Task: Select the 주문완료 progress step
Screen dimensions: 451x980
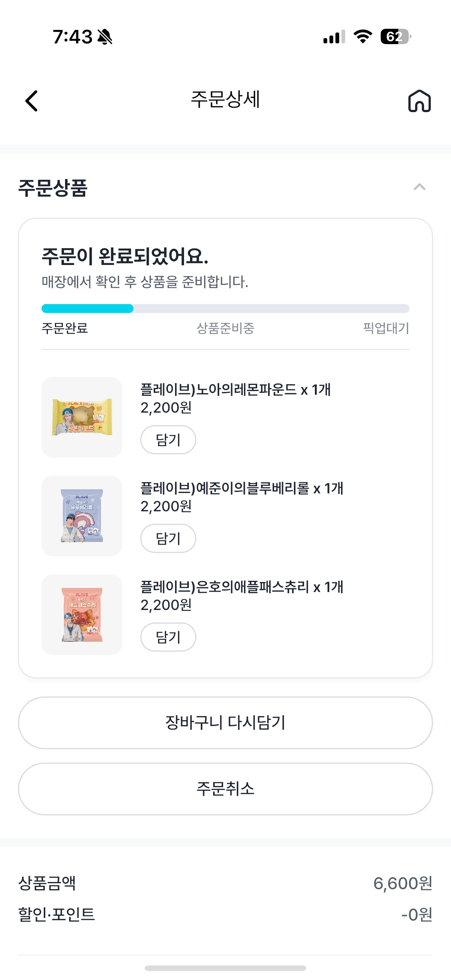Action: pyautogui.click(x=65, y=328)
